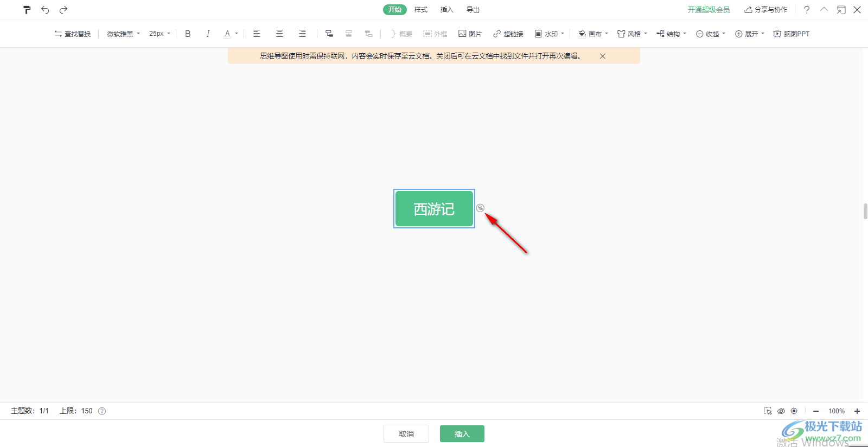The height and width of the screenshot is (447, 868).
Task: Click the 上限: 150 status text
Action: pos(76,411)
